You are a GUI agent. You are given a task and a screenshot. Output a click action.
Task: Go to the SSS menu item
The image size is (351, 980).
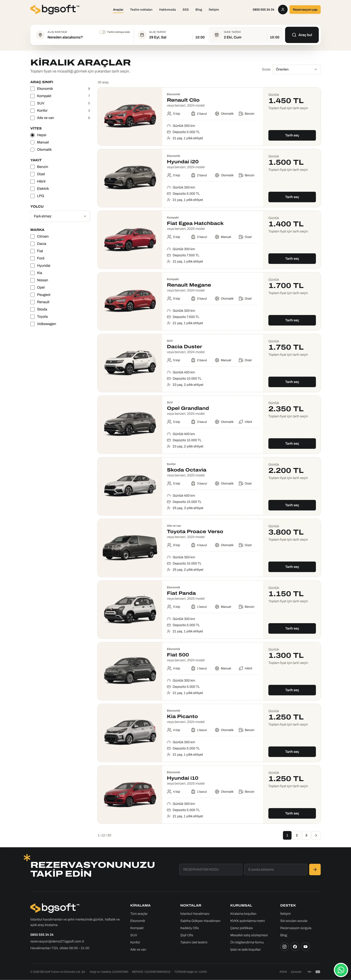point(186,9)
